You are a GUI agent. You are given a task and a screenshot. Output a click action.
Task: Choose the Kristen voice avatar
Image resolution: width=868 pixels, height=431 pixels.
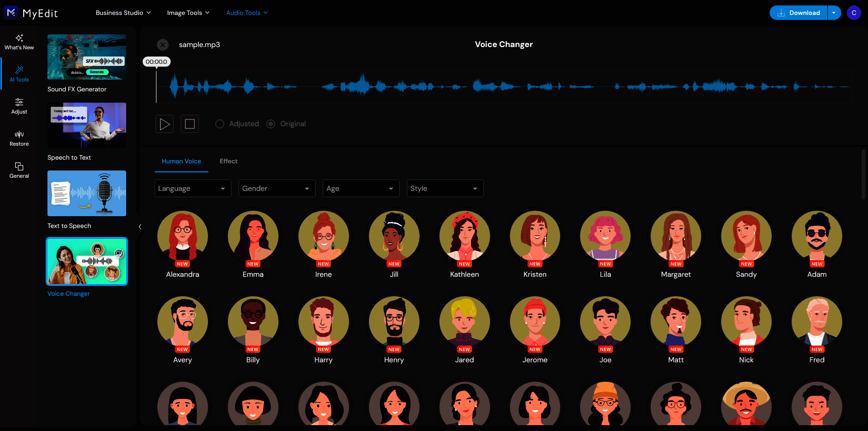[x=535, y=236]
